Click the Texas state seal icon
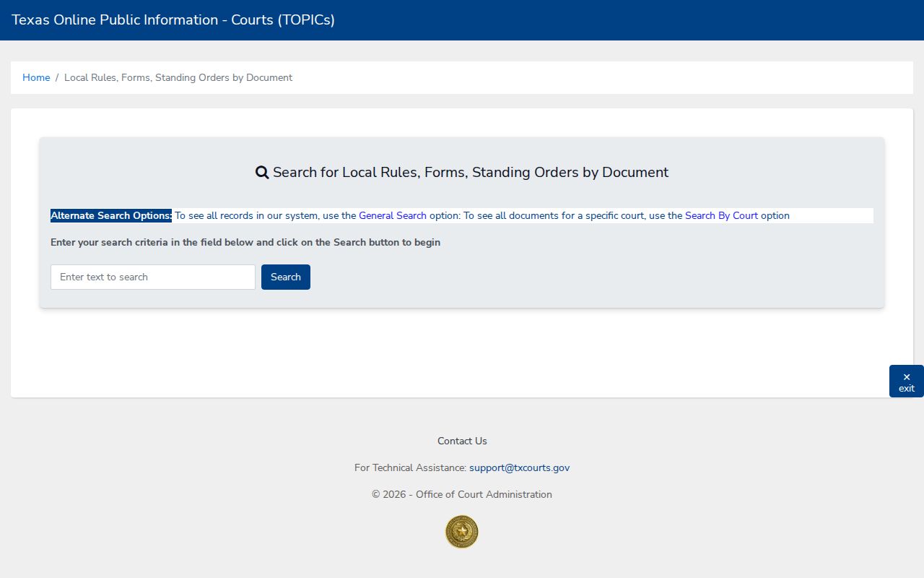The image size is (924, 578). point(462,532)
